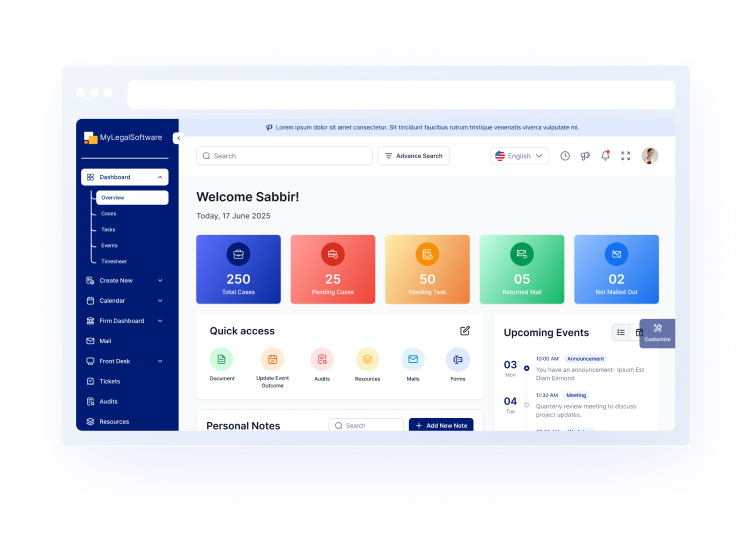Viewport: 752px width, 554px height.
Task: Open Timesheet from the sidebar submenu
Action: [113, 261]
